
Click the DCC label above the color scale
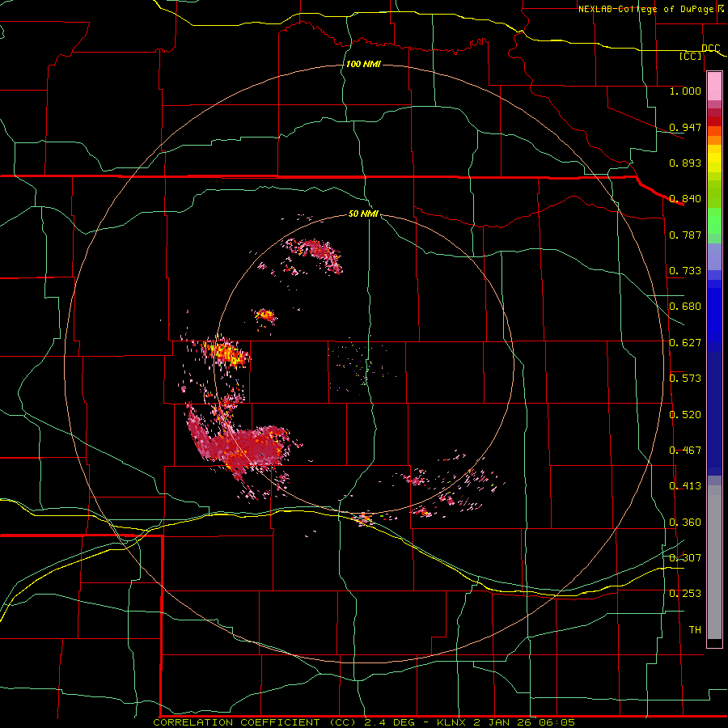point(711,49)
